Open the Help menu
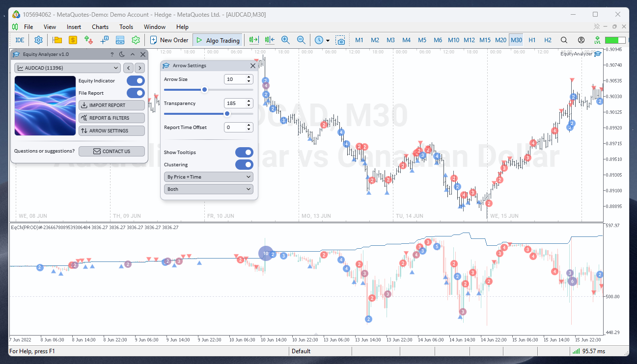This screenshot has height=364, width=637. tap(182, 27)
